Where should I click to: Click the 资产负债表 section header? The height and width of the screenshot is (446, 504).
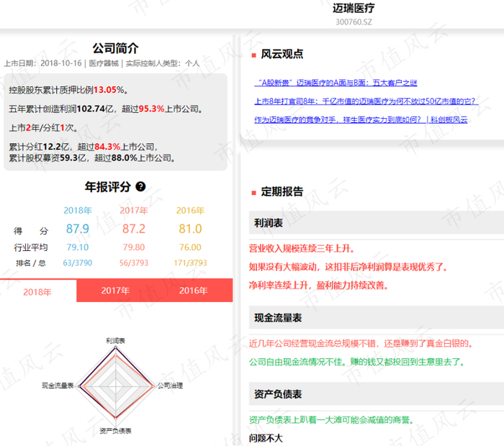pos(377,393)
